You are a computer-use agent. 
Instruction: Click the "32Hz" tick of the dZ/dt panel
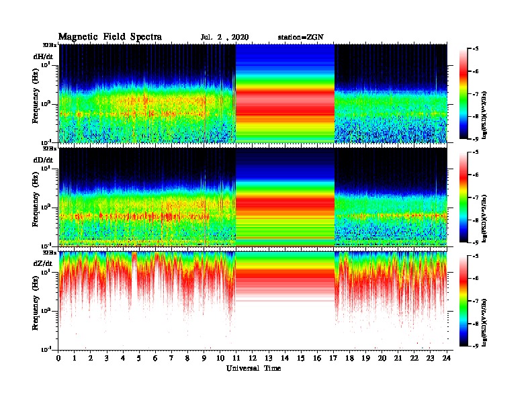(49, 253)
